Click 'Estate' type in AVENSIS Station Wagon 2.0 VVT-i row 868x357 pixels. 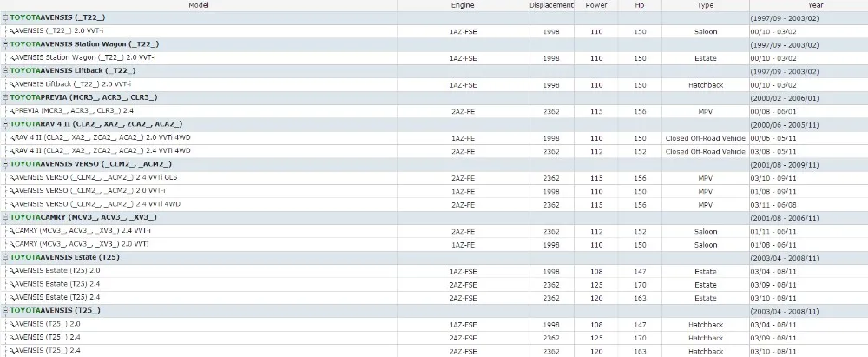coord(705,58)
